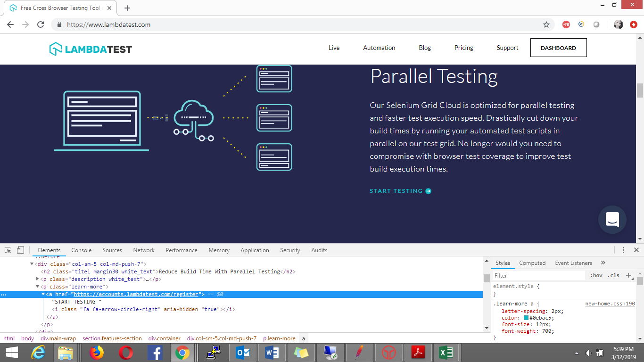Switch to the Sources tab
The width and height of the screenshot is (644, 362).
(112, 250)
